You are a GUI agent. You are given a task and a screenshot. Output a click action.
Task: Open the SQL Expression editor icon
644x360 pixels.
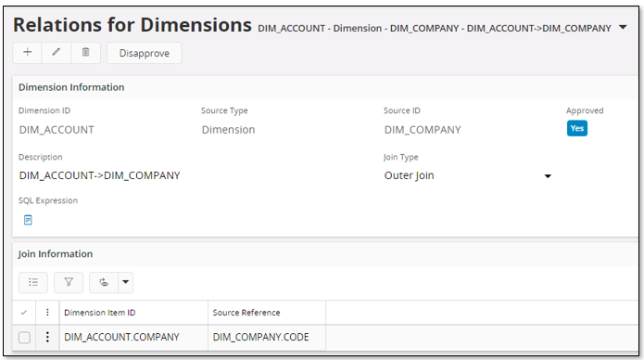28,220
